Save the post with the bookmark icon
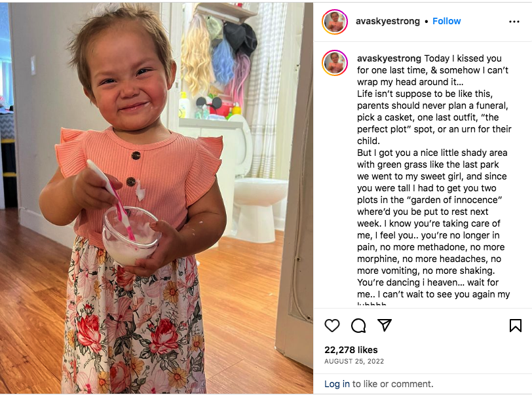Viewport: 532px width, 397px height. click(516, 326)
